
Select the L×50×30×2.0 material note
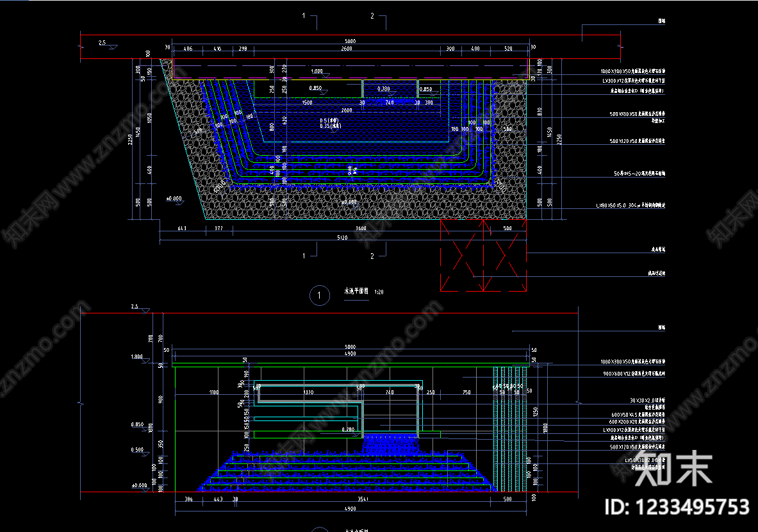[645, 460]
